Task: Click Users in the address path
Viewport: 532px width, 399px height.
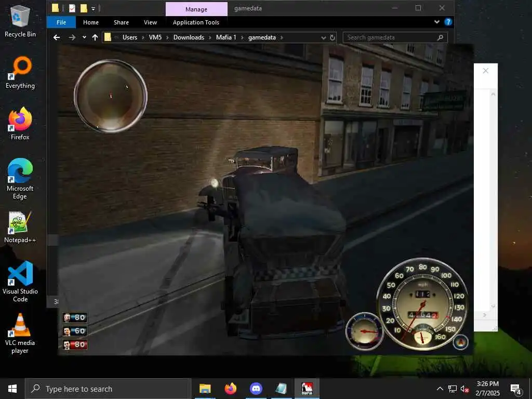Action: tap(129, 37)
